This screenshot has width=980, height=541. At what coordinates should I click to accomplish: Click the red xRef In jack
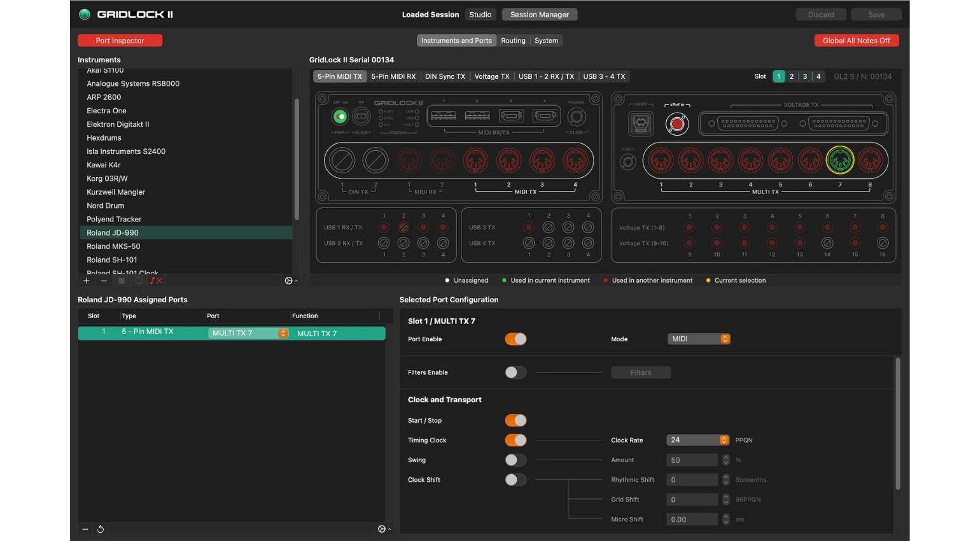676,124
